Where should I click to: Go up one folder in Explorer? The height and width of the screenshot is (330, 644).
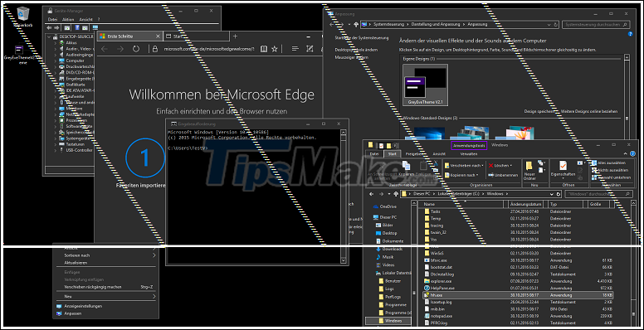(396, 193)
